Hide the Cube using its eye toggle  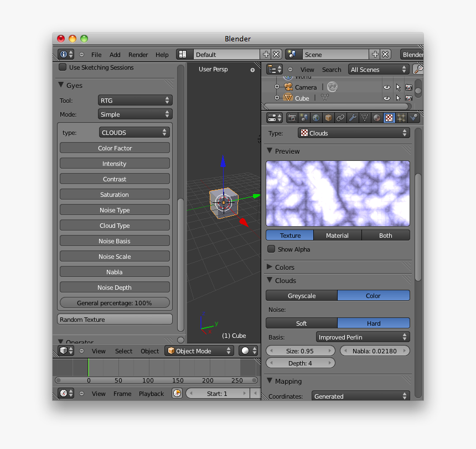pos(387,98)
